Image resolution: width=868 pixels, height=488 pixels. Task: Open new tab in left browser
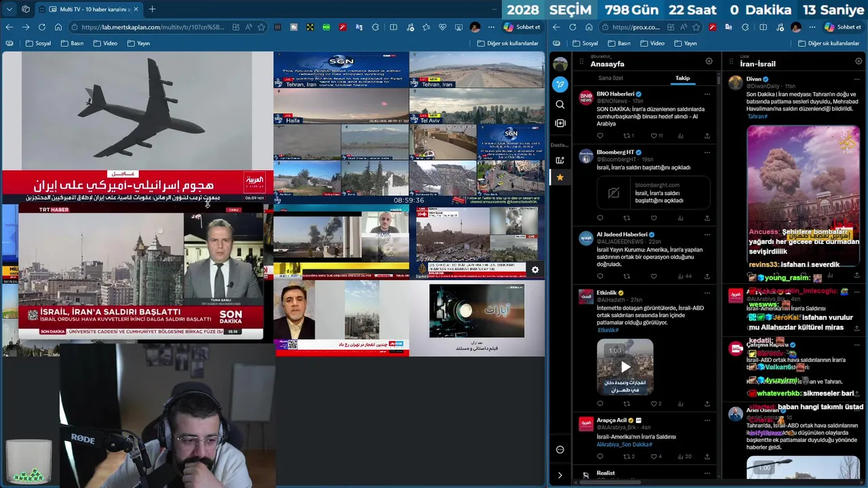click(152, 9)
